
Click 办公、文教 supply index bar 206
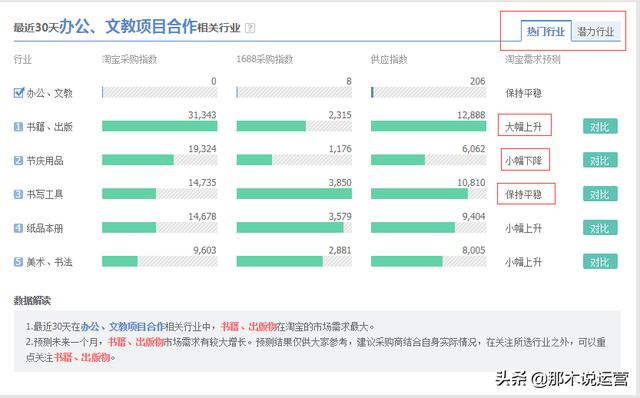coord(429,93)
